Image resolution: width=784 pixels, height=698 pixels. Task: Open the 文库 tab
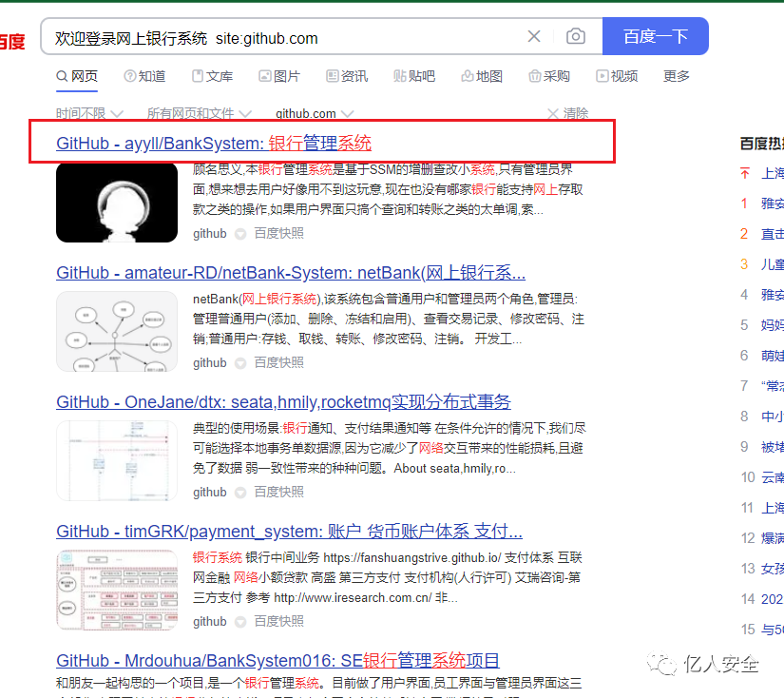pos(213,76)
